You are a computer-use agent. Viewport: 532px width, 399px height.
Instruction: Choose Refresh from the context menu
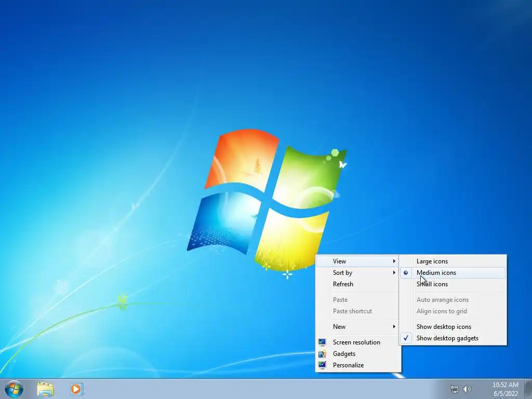click(x=358, y=284)
